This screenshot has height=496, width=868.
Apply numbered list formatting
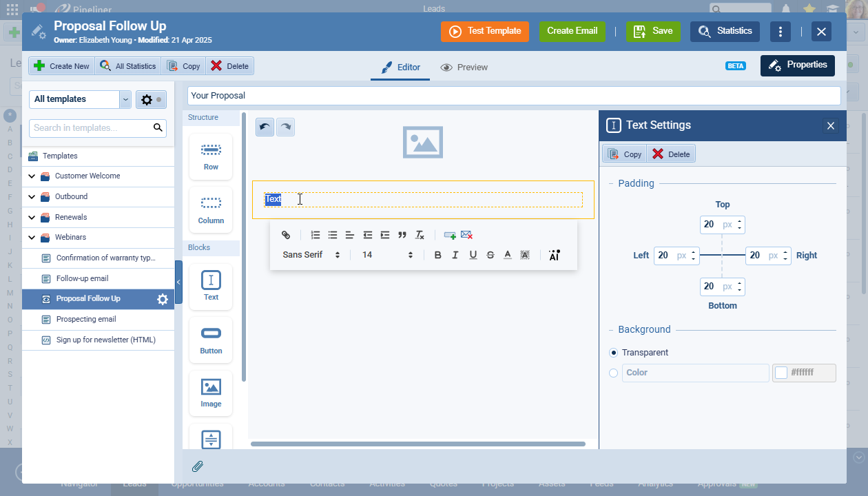[316, 235]
